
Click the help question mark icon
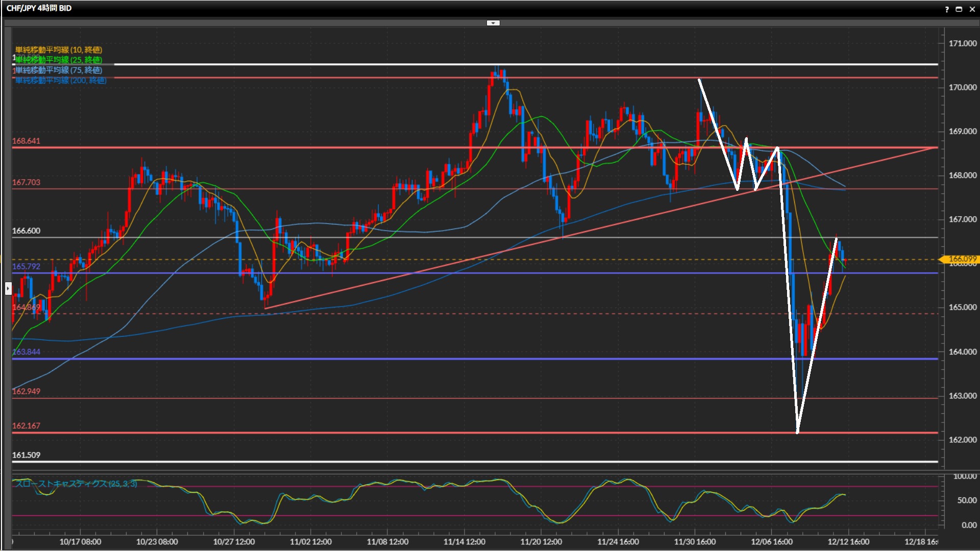point(947,9)
